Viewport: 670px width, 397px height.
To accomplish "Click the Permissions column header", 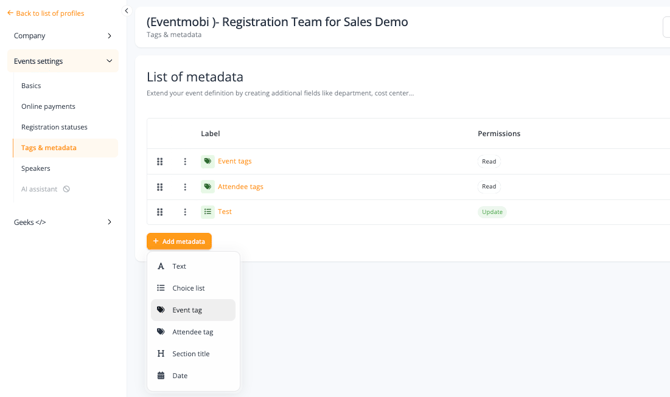I will [499, 134].
